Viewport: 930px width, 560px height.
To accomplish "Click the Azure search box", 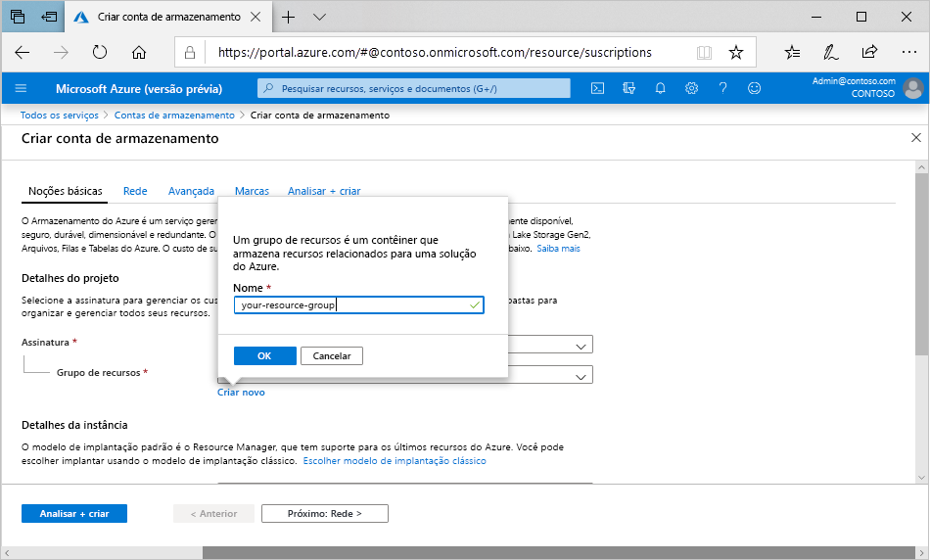I will [413, 88].
